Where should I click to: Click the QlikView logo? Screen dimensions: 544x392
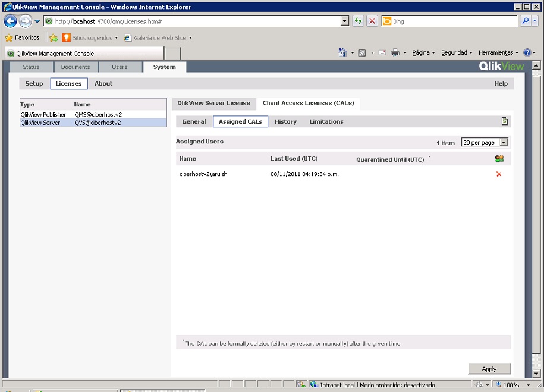tap(501, 66)
